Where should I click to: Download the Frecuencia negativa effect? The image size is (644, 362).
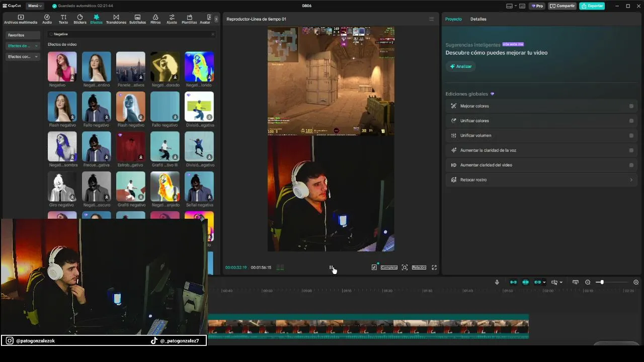click(x=107, y=157)
